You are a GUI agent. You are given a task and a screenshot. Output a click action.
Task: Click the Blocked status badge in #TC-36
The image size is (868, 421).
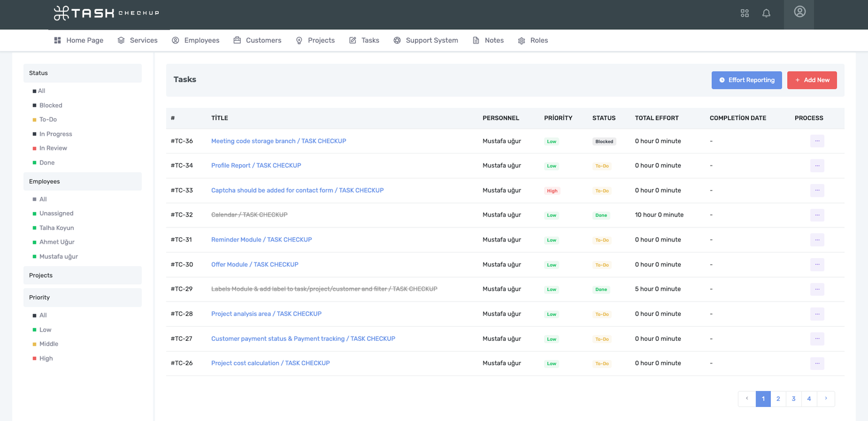[604, 142]
